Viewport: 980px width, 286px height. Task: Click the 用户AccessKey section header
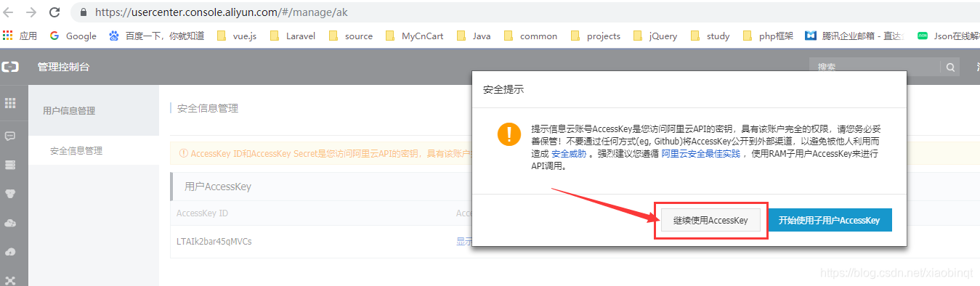click(218, 187)
